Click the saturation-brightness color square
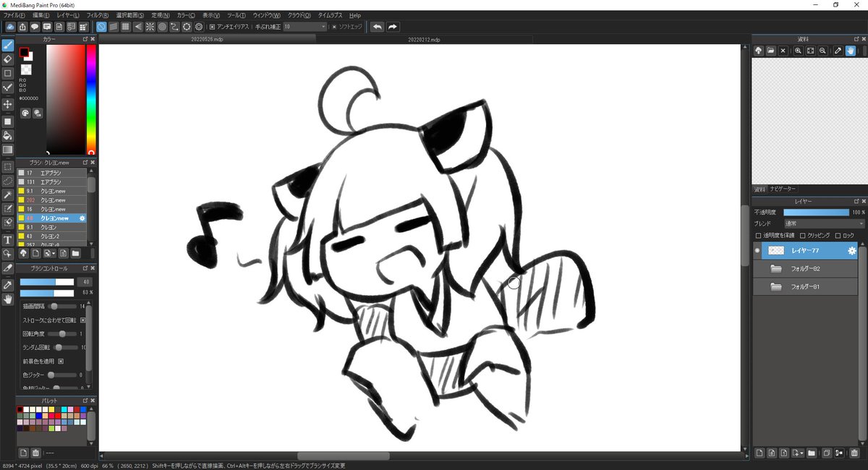 click(66, 99)
